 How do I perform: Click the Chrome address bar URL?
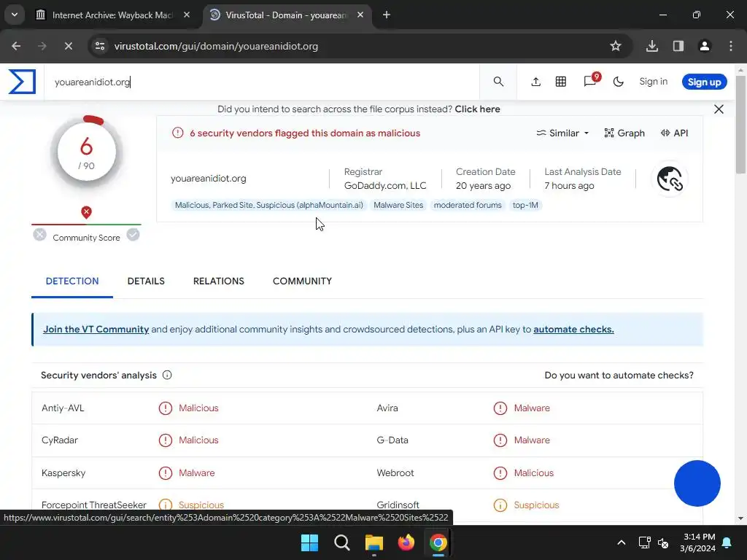click(216, 46)
